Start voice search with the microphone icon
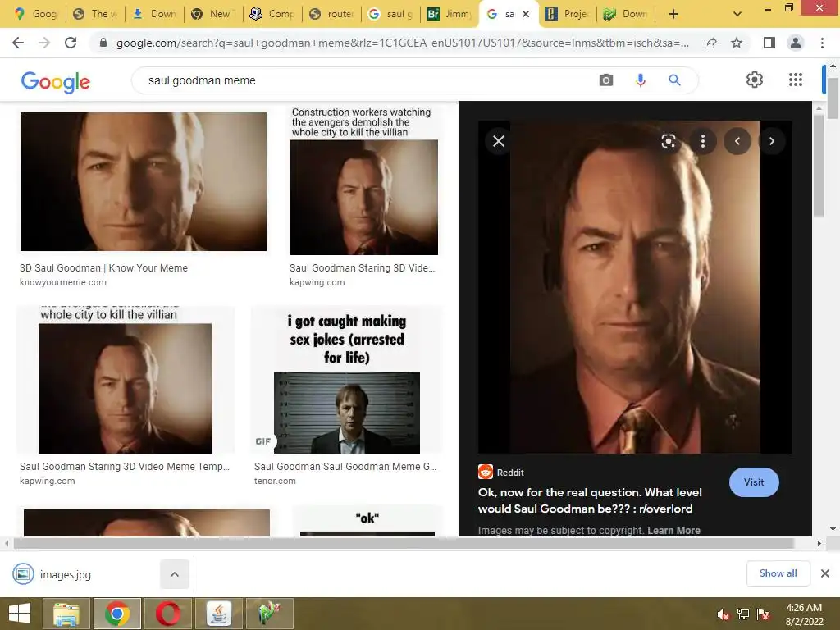The height and width of the screenshot is (630, 840). pos(640,80)
